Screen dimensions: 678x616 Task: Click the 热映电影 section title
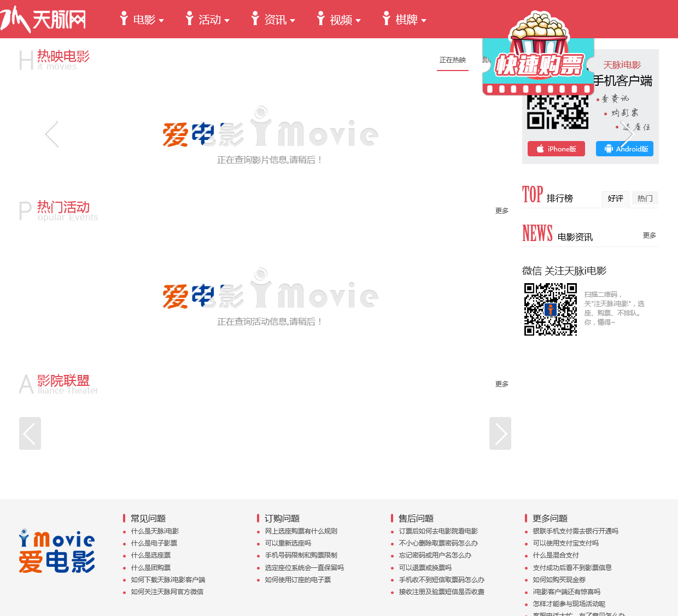[x=63, y=56]
